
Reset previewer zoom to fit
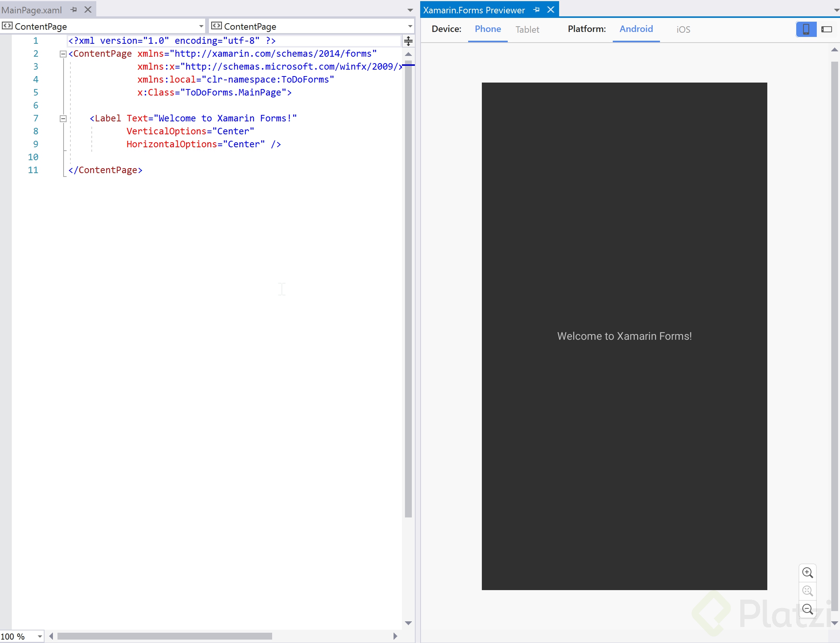click(x=808, y=591)
